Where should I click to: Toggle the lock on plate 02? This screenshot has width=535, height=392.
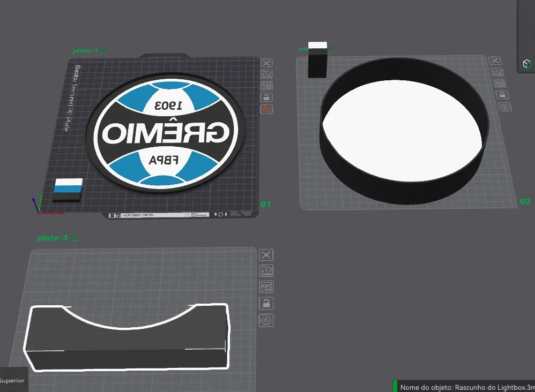pos(502,95)
